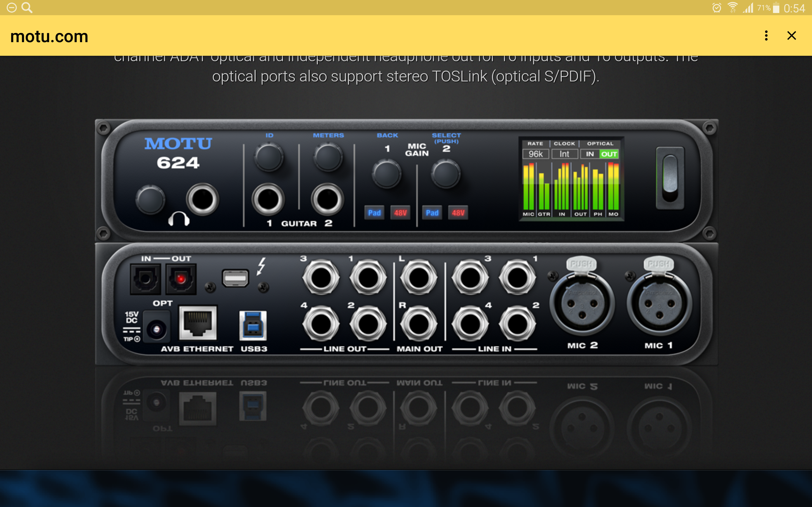This screenshot has width=812, height=507.
Task: Close the motu.com browser tab
Action: (791, 35)
